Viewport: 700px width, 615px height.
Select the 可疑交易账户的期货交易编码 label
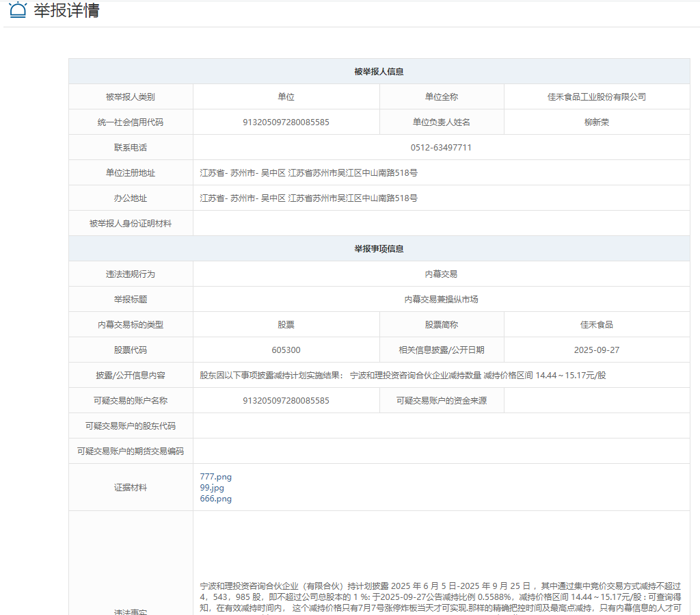click(x=131, y=452)
